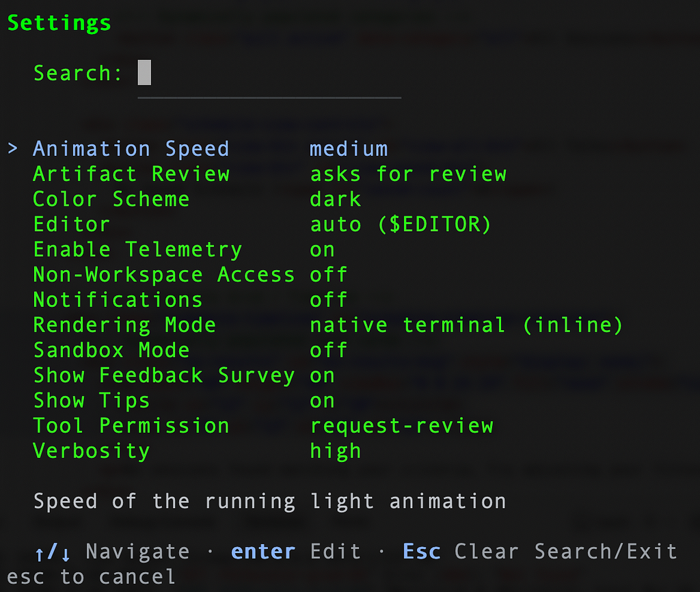Click inside the Search input field
The height and width of the screenshot is (592, 700).
(x=269, y=72)
